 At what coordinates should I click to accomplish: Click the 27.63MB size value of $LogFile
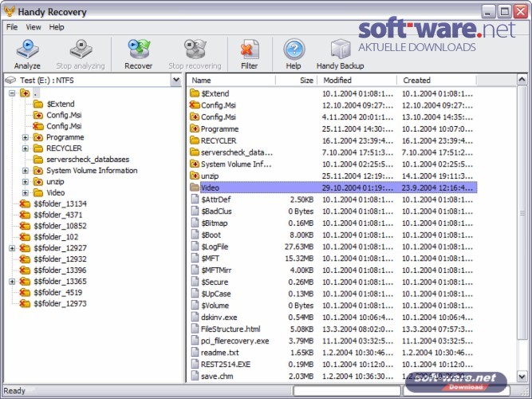299,247
